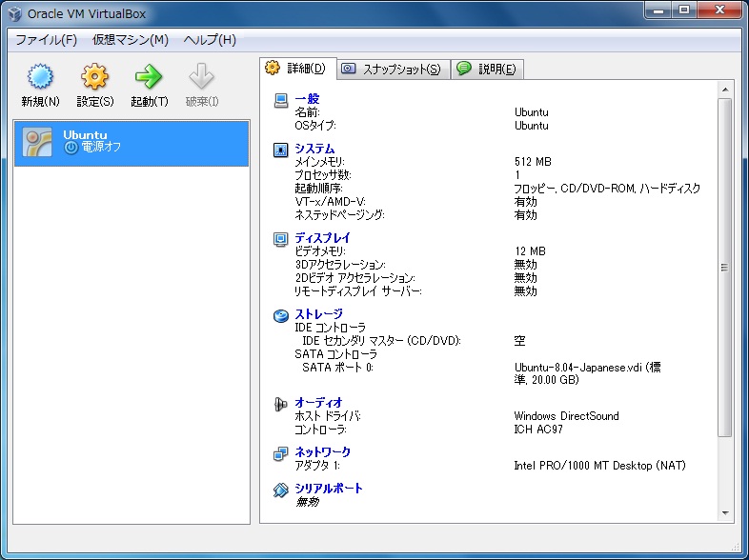Click the システム chip icon

(281, 150)
